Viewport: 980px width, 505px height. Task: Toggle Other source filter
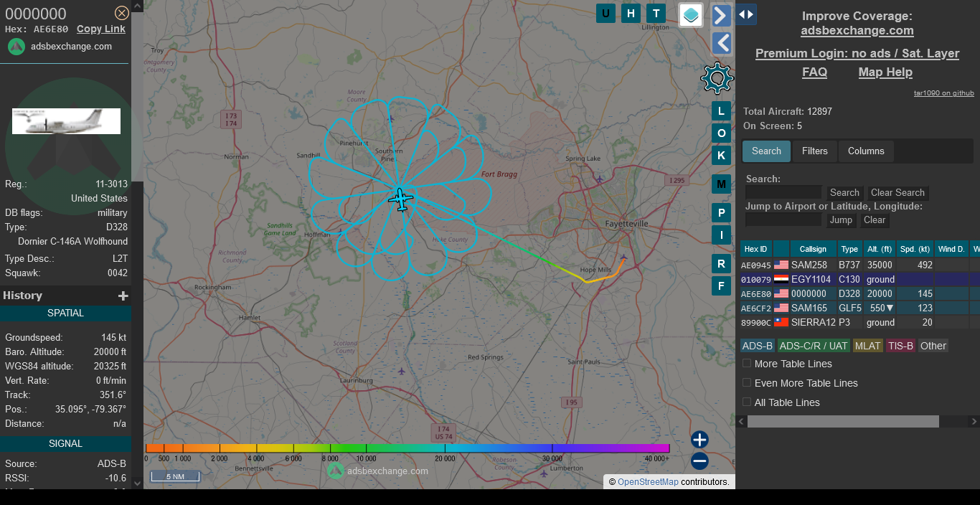click(933, 346)
